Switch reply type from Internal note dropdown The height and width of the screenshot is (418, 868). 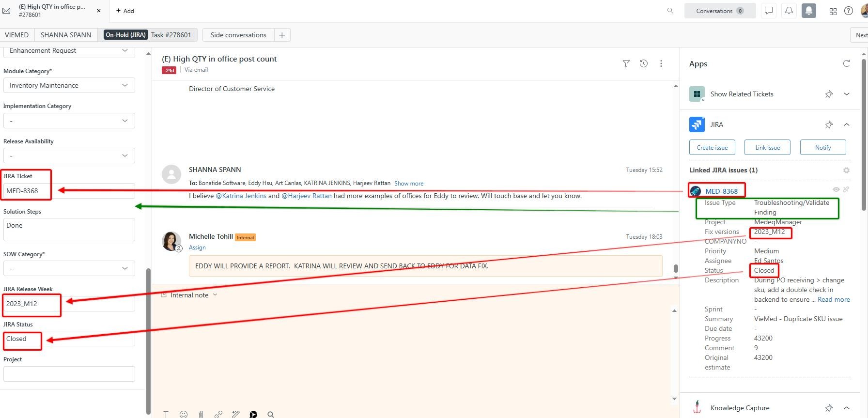pyautogui.click(x=189, y=295)
